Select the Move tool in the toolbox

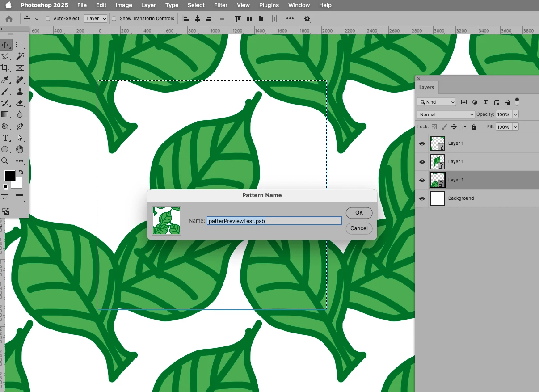pyautogui.click(x=5, y=45)
